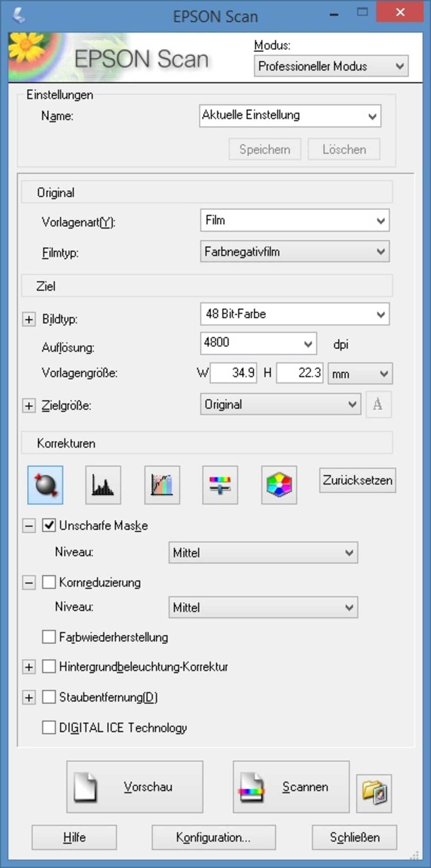
Task: Open the Filmtyp dropdown
Action: point(295,251)
